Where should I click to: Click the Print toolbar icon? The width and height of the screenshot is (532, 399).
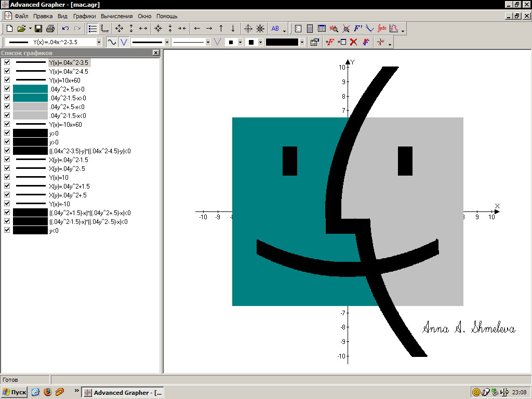(50, 29)
